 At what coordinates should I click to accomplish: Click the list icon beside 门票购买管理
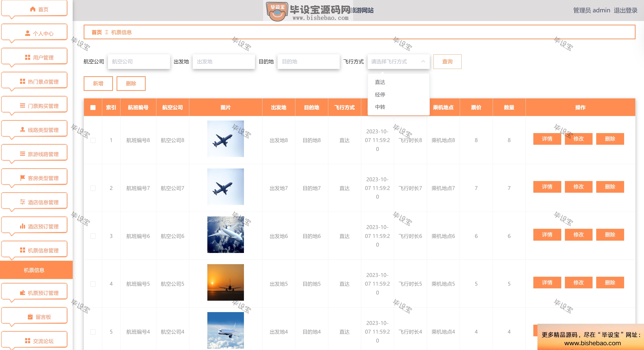coord(22,106)
